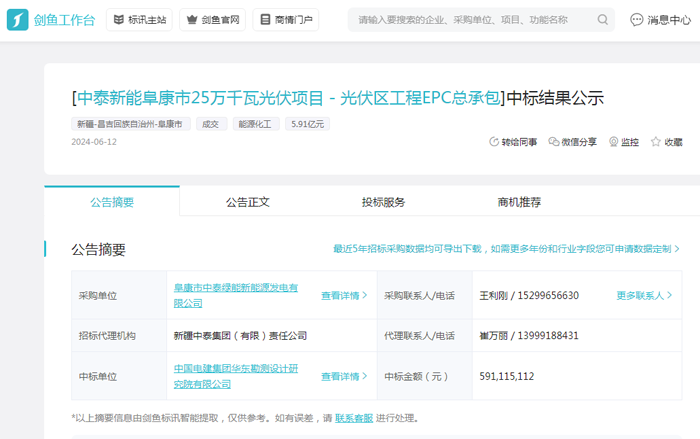Select the phone text 王利刚 / 15299656630
Screen dimensions: 700x439
529,295
